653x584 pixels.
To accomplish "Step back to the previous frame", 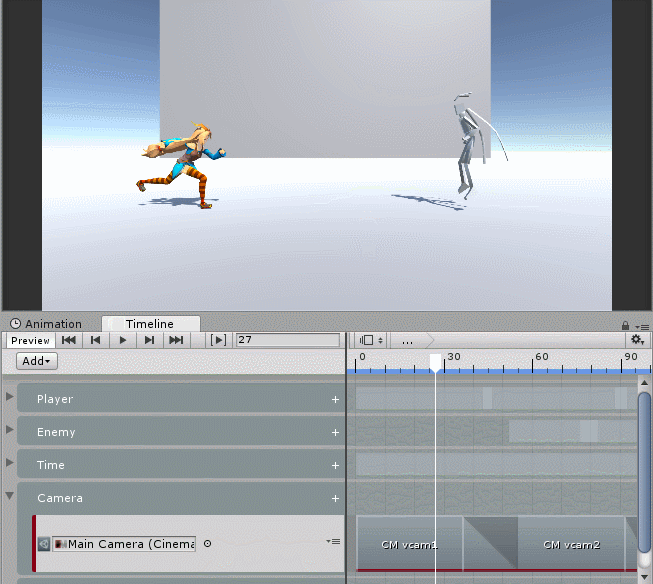I will [95, 340].
